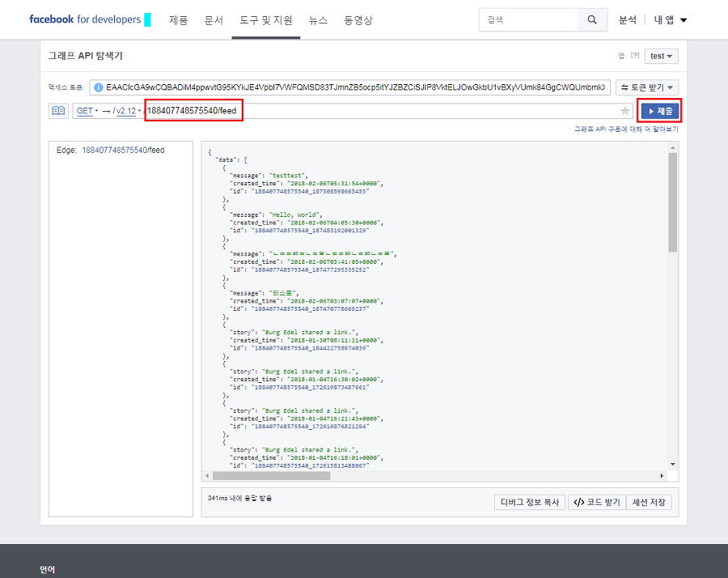The image size is (728, 578).
Task: Go to the 뉴스 tab
Action: point(318,20)
